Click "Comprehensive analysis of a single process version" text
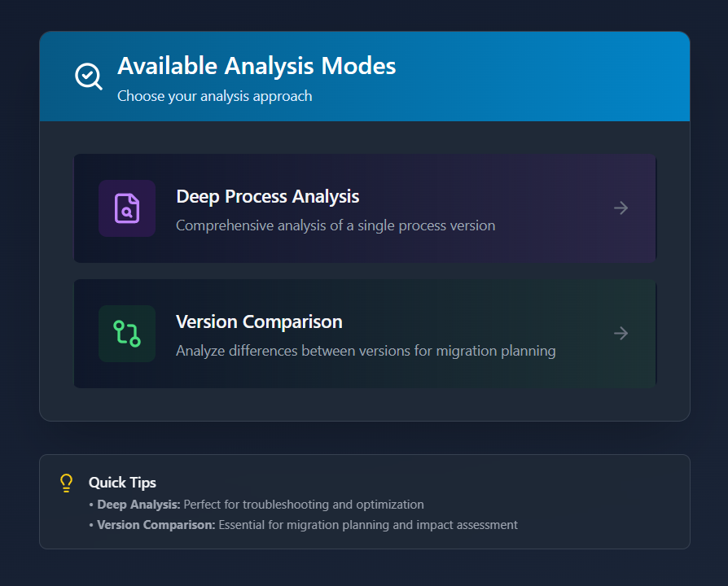 335,225
